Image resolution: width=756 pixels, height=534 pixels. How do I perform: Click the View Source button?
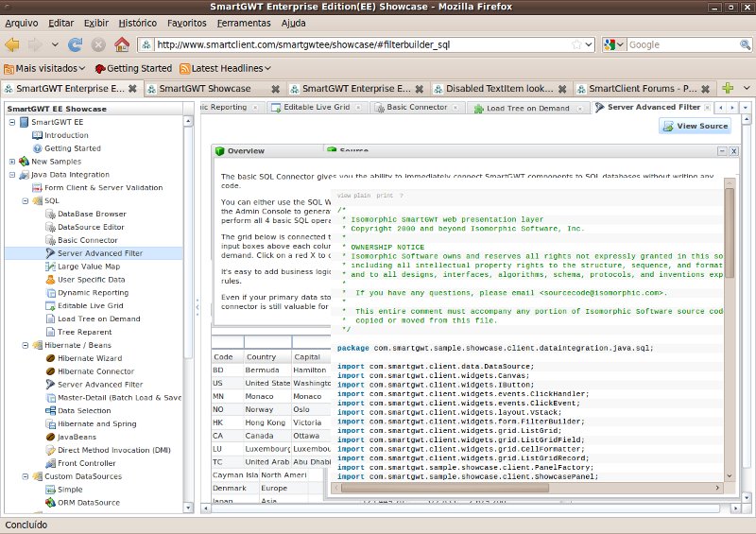[695, 126]
